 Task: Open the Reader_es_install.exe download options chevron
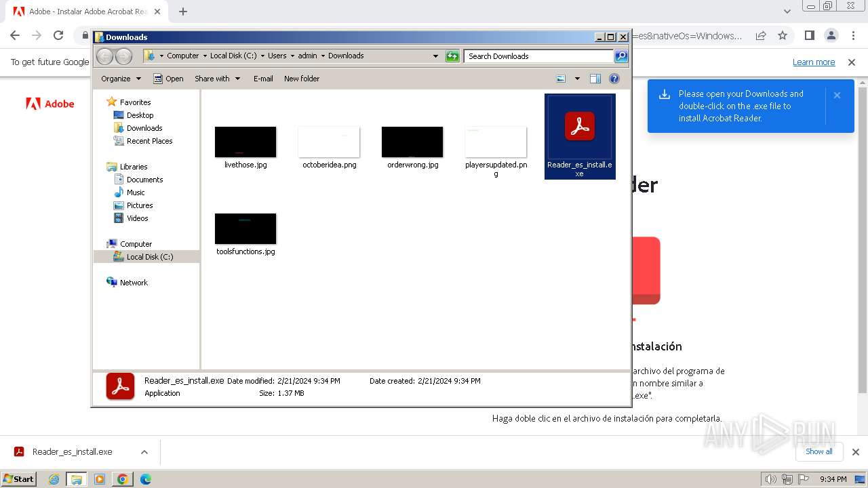[144, 452]
